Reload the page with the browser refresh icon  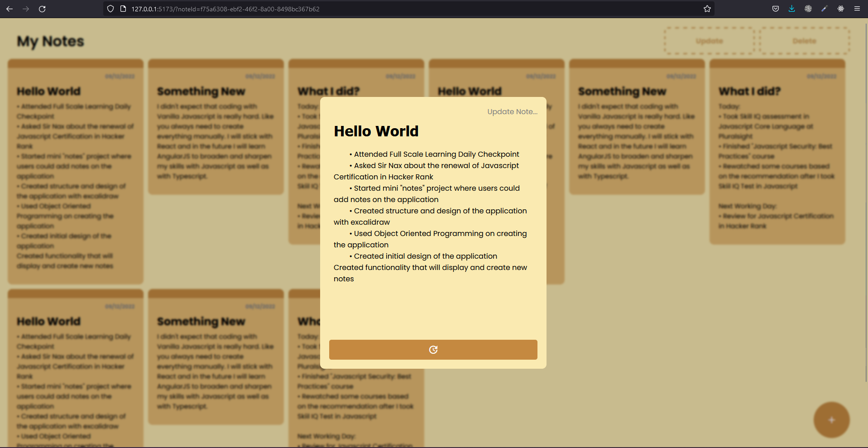(42, 9)
